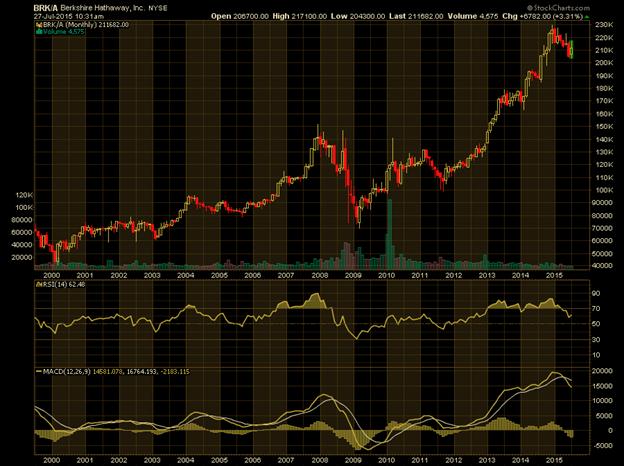Click the RSI line icon before RSI(14)
Viewport: 624px width, 466px height.
(x=38, y=285)
